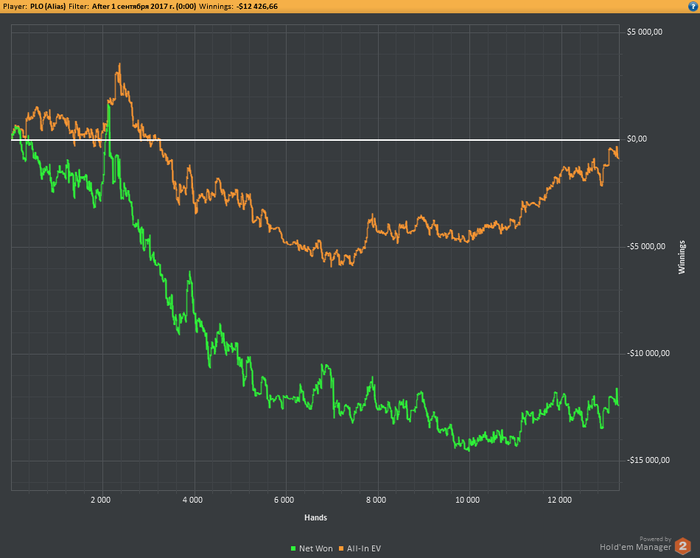The height and width of the screenshot is (558, 700).
Task: Click the 10 000 hands axis label
Action: (467, 500)
